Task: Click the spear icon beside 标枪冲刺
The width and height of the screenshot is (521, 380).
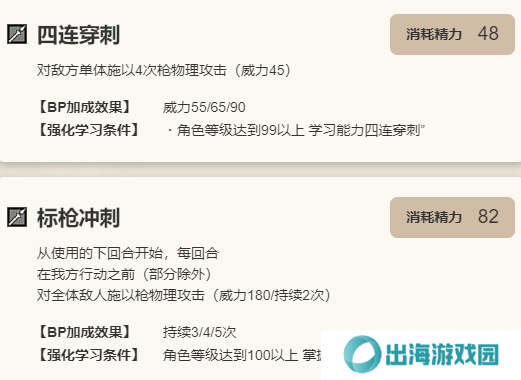Action: click(17, 217)
